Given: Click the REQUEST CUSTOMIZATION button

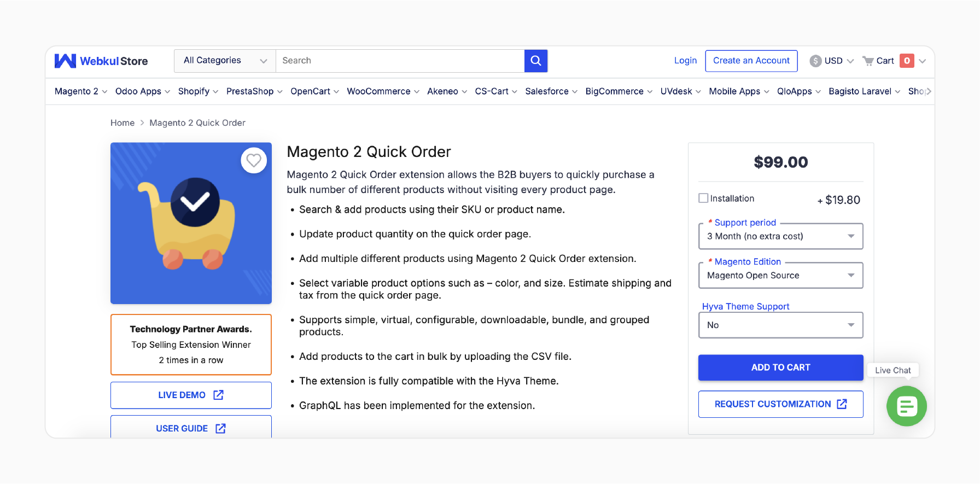Looking at the screenshot, I should [x=780, y=404].
